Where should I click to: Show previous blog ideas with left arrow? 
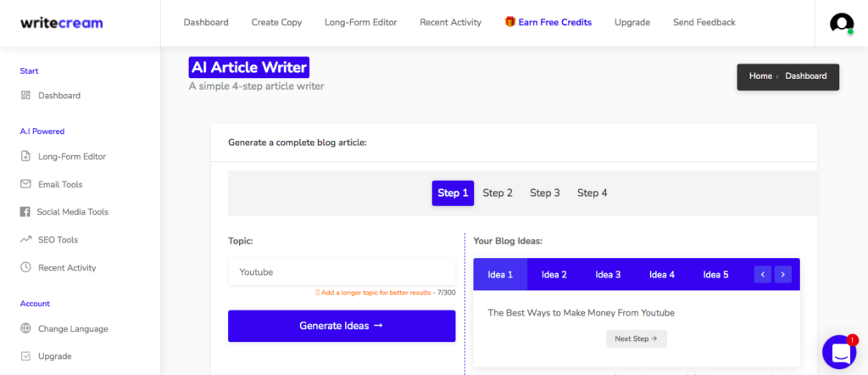pyautogui.click(x=762, y=274)
